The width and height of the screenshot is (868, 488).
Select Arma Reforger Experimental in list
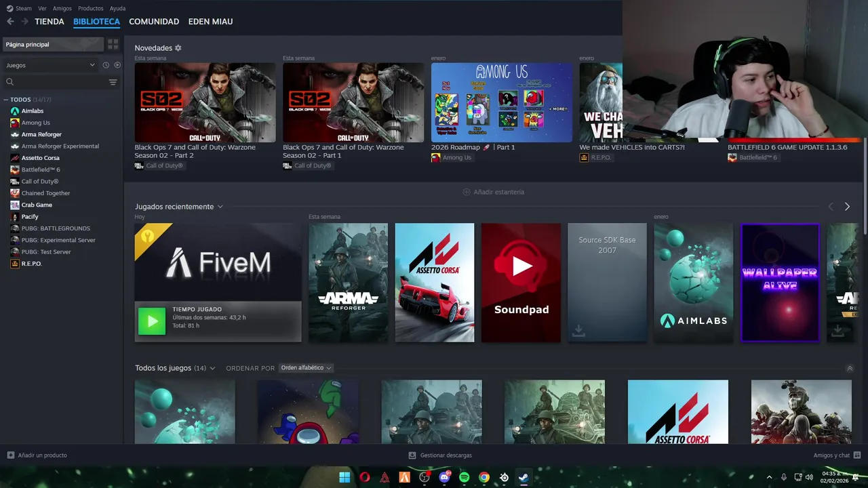[62, 146]
